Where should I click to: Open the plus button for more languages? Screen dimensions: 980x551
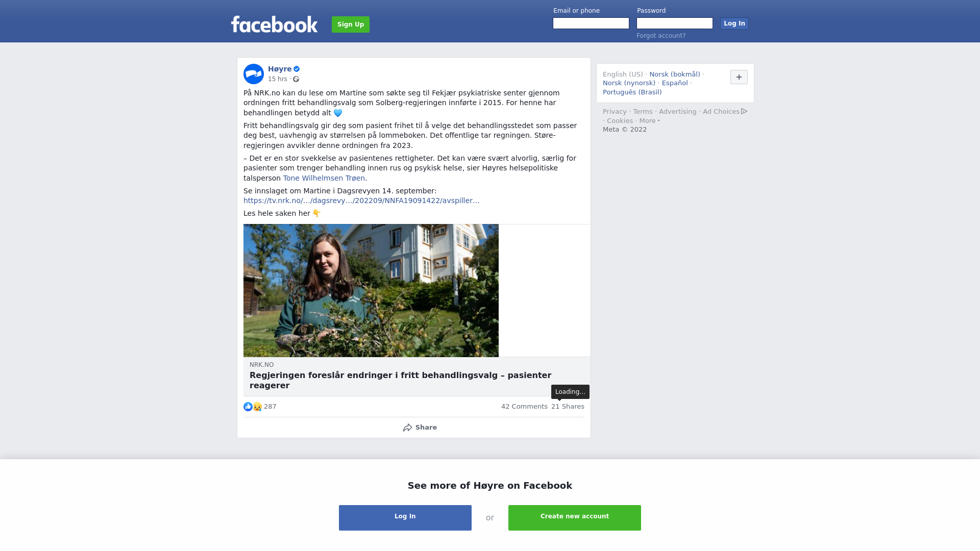coord(739,77)
